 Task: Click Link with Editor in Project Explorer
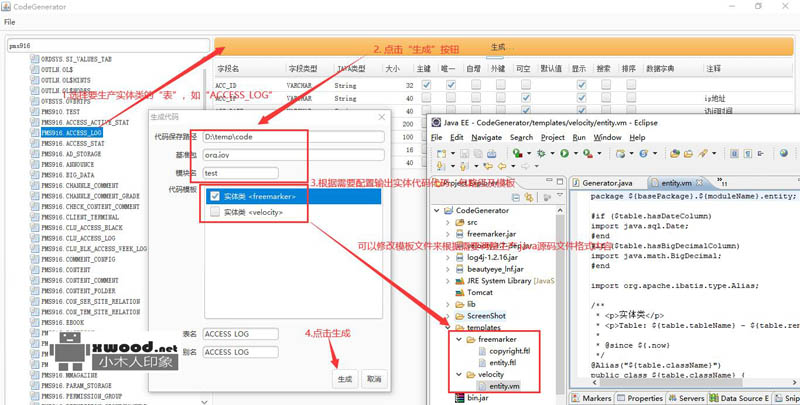click(529, 197)
